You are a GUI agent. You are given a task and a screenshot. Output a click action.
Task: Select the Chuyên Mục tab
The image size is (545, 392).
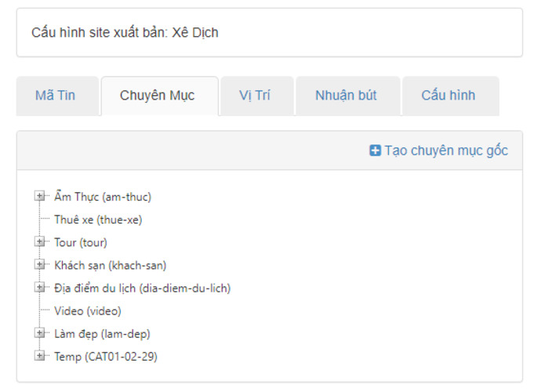click(x=158, y=96)
